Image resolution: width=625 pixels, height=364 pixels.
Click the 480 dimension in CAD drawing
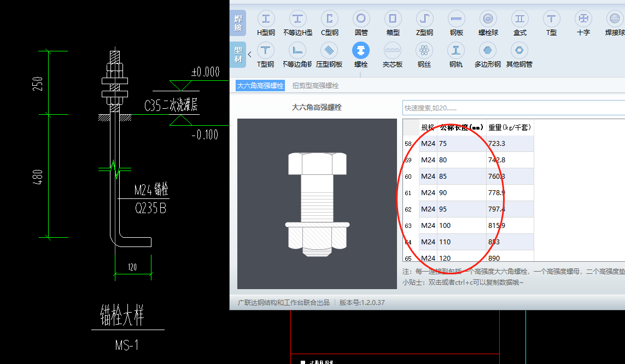click(x=38, y=177)
